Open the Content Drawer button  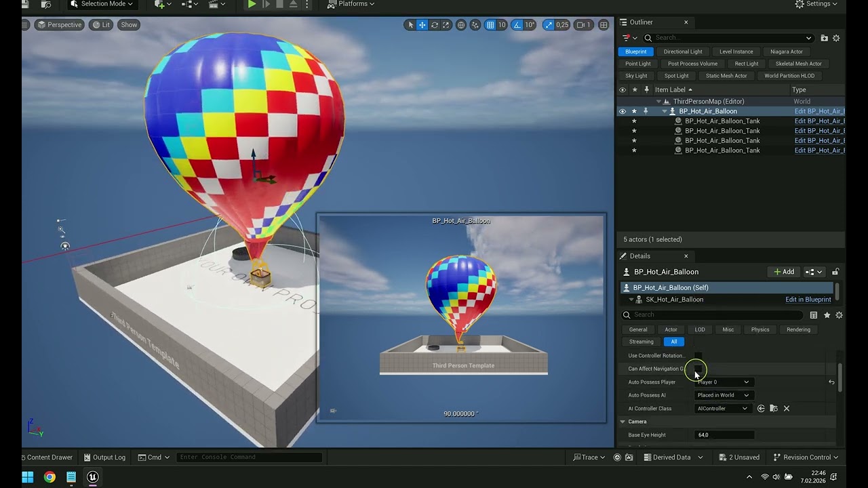[x=47, y=457]
